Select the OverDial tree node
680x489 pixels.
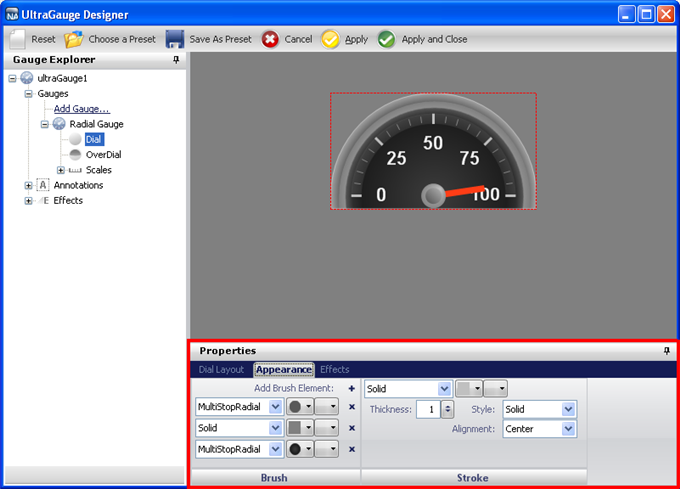click(x=103, y=155)
